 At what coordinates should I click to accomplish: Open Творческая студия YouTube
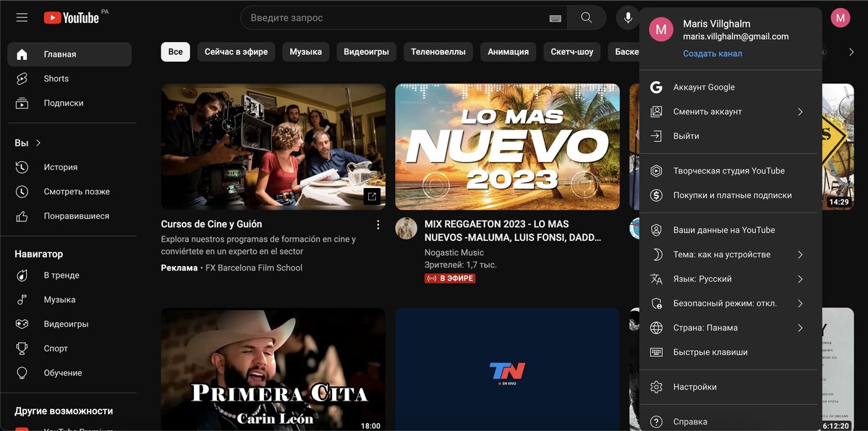[x=731, y=171]
